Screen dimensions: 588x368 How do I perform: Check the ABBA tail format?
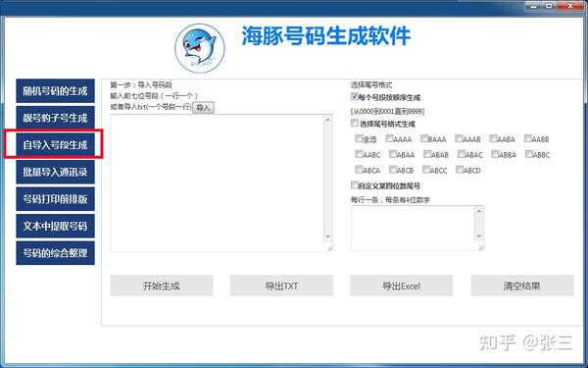click(x=495, y=154)
